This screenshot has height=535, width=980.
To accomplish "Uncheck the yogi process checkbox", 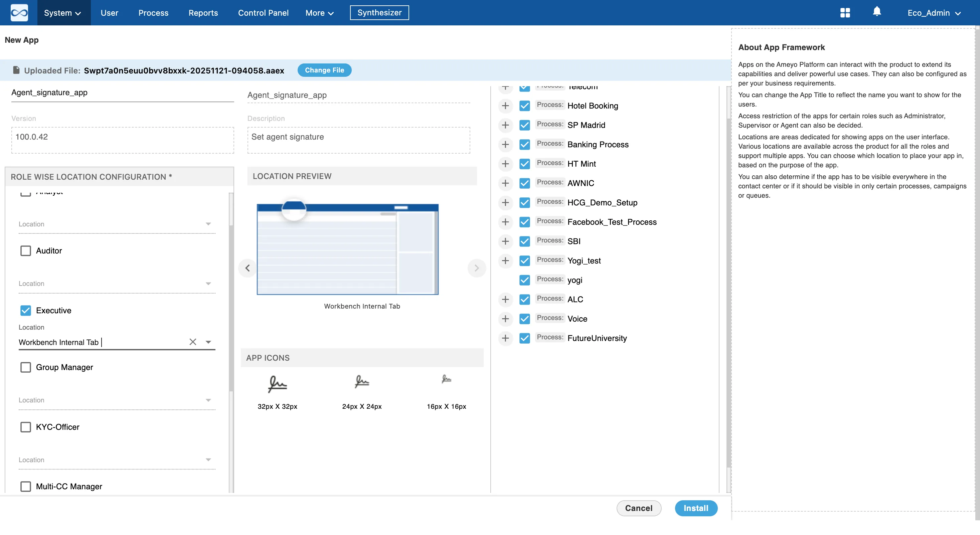I will (x=525, y=280).
